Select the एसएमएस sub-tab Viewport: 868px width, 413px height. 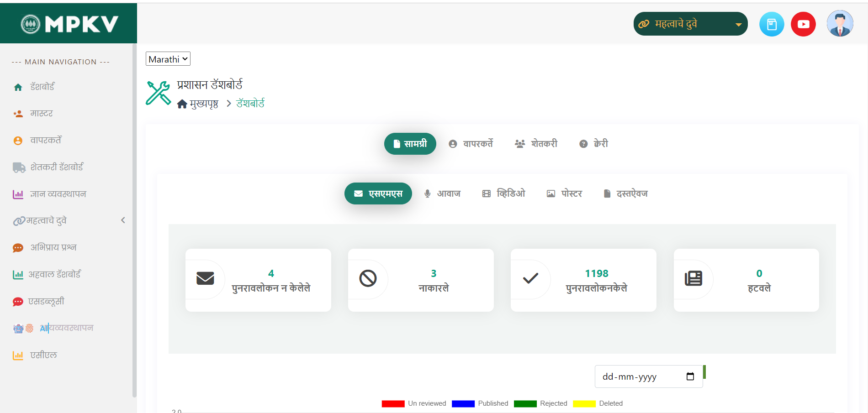click(378, 193)
